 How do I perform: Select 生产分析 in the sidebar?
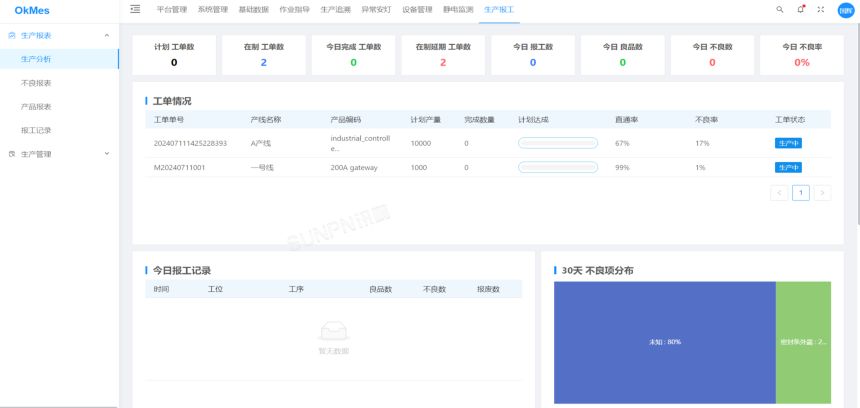[x=59, y=59]
